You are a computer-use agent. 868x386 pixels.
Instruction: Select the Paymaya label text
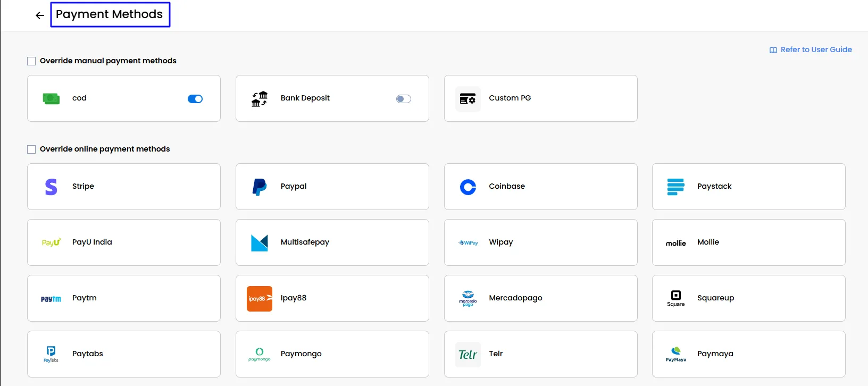[715, 354]
